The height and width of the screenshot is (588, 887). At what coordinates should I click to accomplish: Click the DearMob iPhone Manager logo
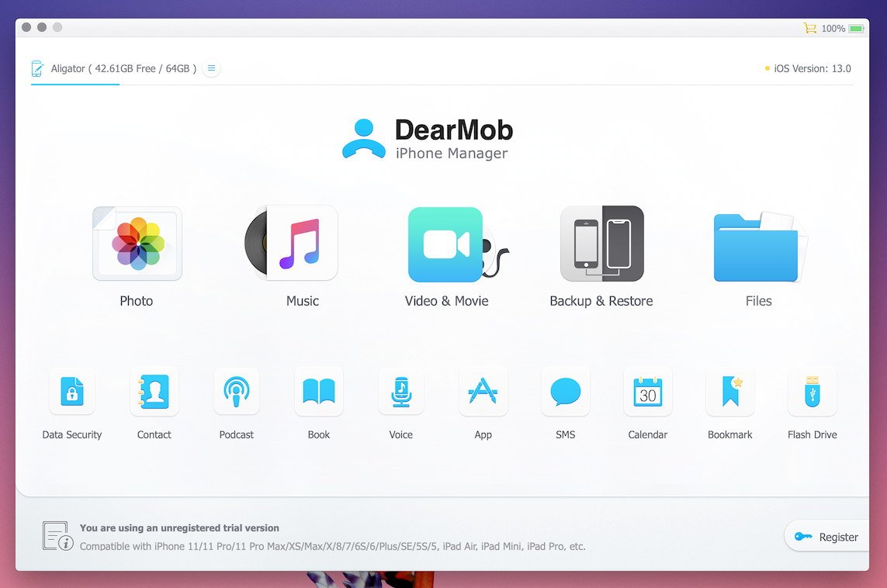(x=428, y=139)
